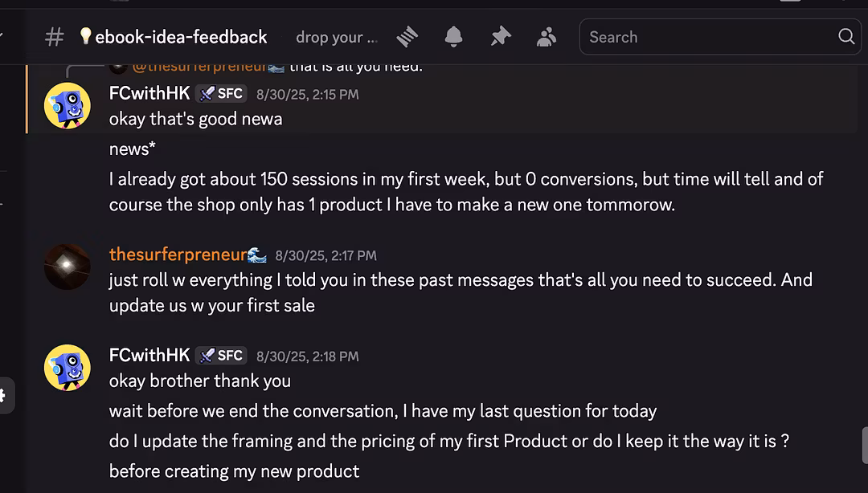This screenshot has width=868, height=493.
Task: Click the SFC tag on the 2:15 PM message
Action: [x=221, y=93]
